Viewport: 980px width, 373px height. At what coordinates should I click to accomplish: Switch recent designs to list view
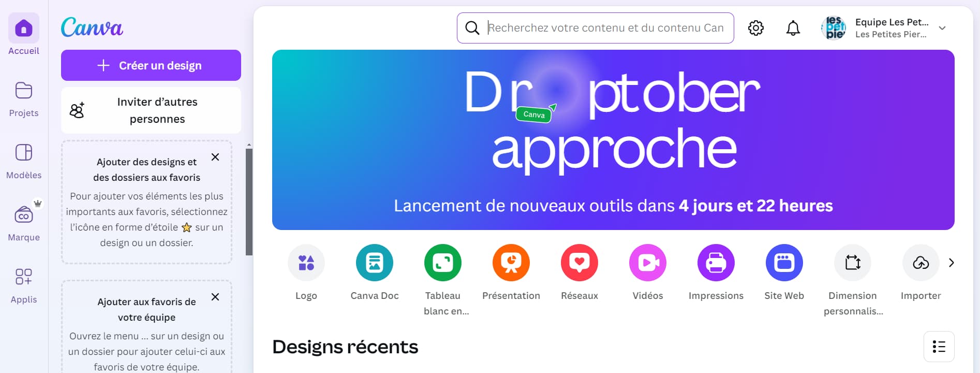pyautogui.click(x=939, y=347)
